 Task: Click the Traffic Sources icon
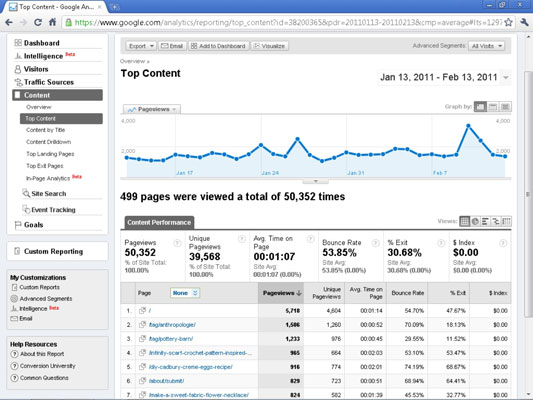[x=18, y=82]
